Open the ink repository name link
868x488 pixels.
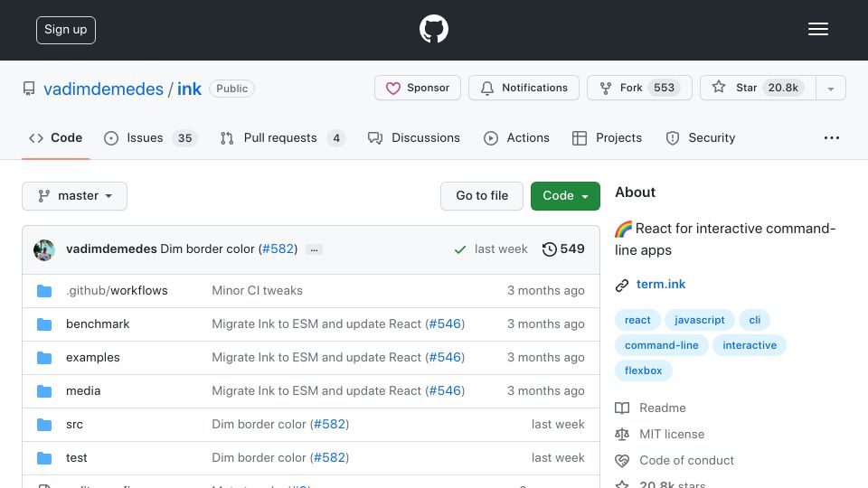(189, 89)
